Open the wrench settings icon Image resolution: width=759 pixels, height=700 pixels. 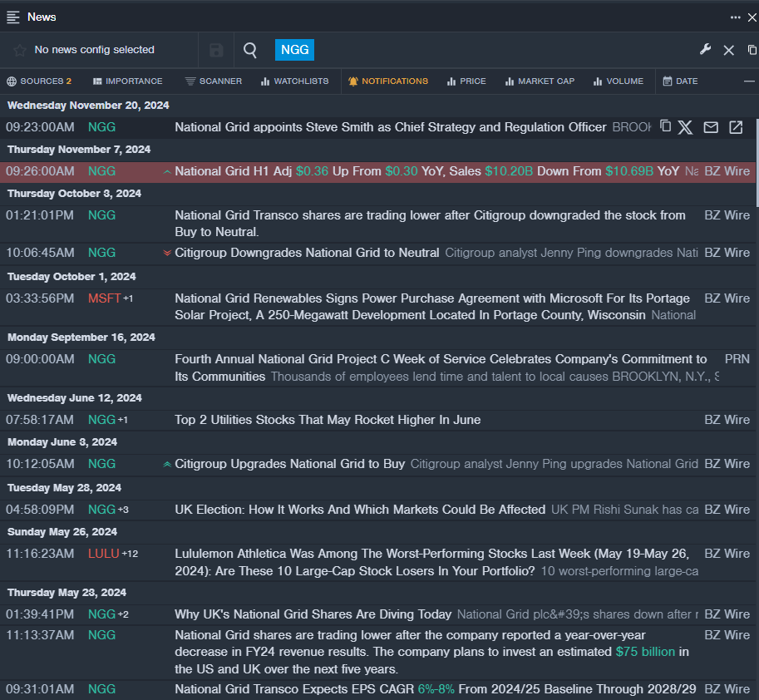click(705, 50)
